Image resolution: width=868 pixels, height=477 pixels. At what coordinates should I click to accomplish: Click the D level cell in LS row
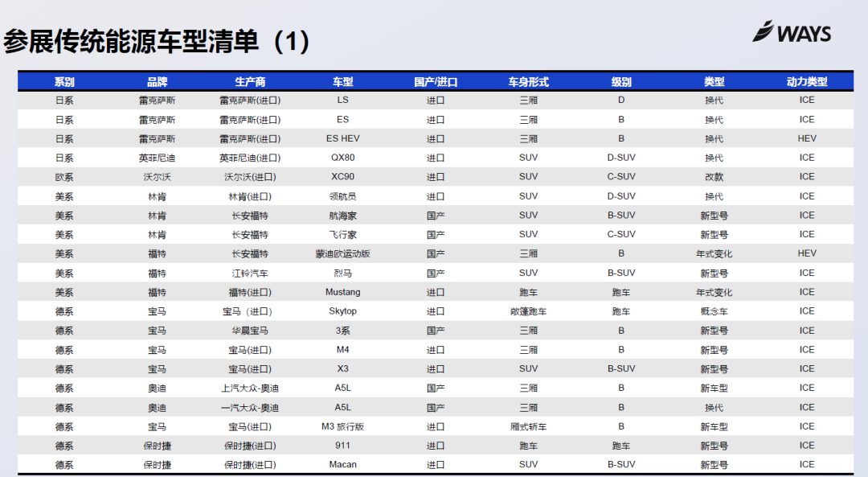click(621, 101)
